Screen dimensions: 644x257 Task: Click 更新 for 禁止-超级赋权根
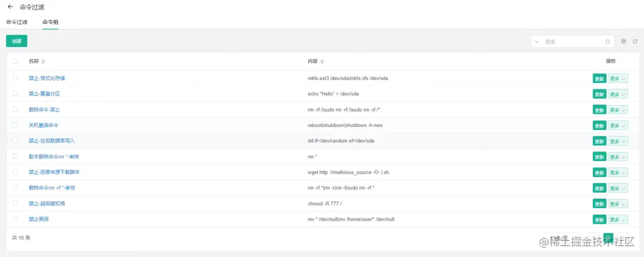(599, 203)
